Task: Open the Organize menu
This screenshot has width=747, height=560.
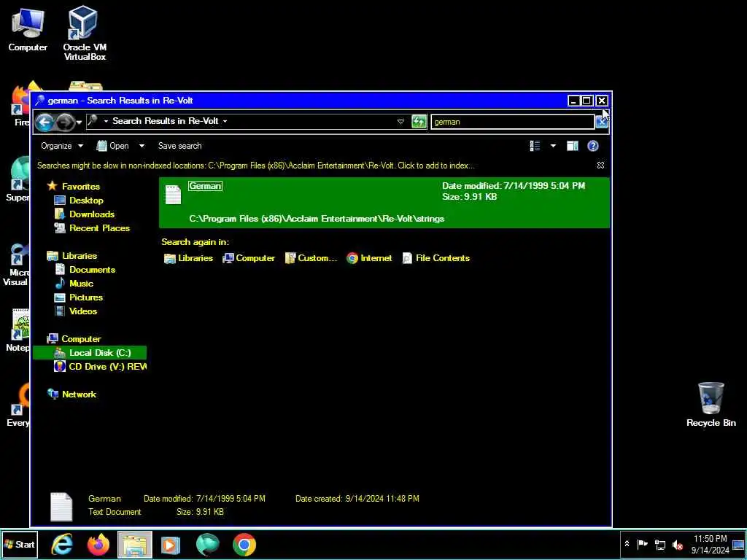Action: pyautogui.click(x=62, y=146)
